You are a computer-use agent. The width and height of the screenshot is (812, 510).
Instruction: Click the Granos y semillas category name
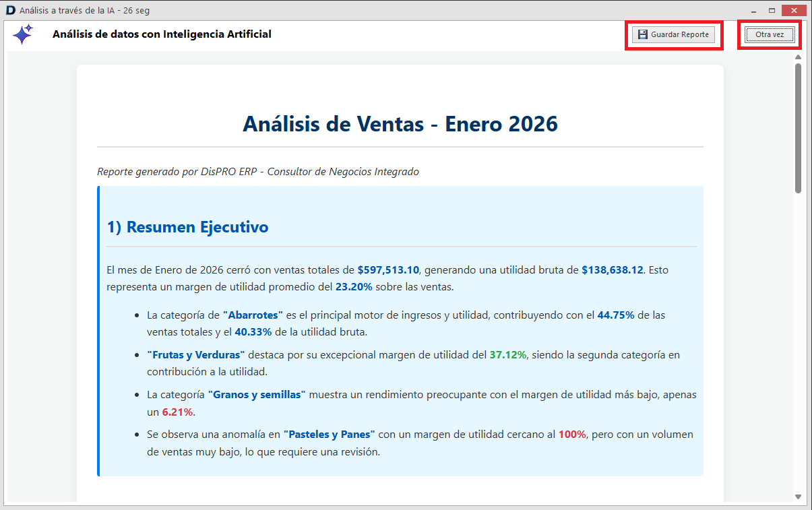coord(258,394)
